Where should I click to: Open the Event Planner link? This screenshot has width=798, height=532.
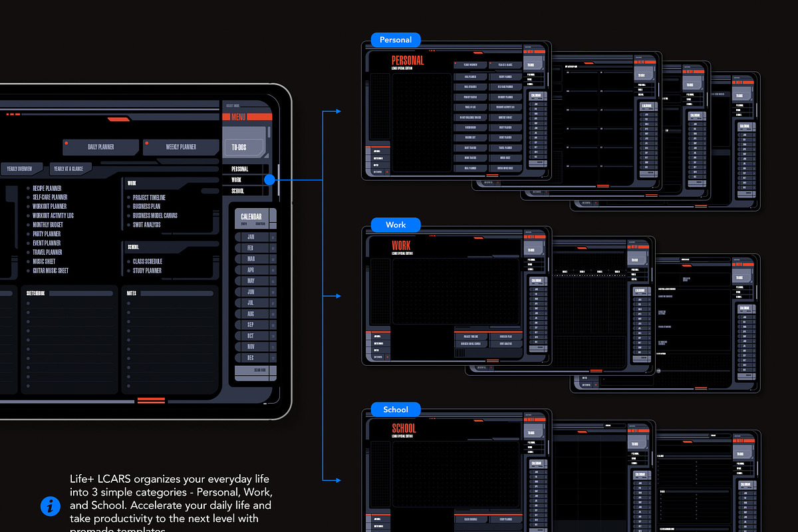pyautogui.click(x=47, y=243)
